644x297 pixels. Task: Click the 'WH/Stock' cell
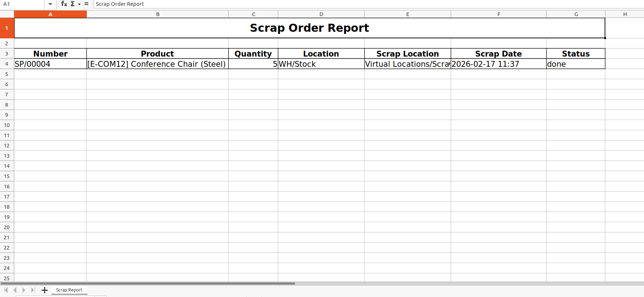coord(321,64)
